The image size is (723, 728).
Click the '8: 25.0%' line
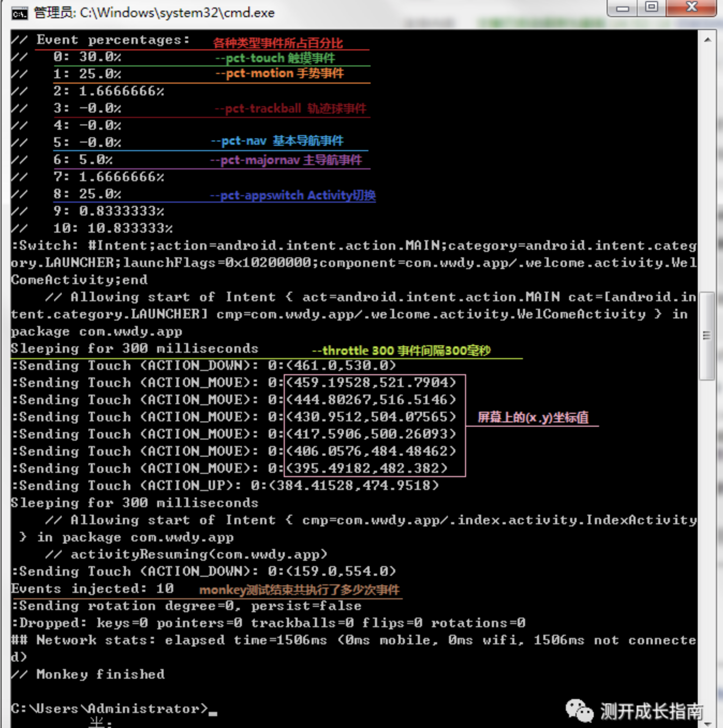pos(67,194)
